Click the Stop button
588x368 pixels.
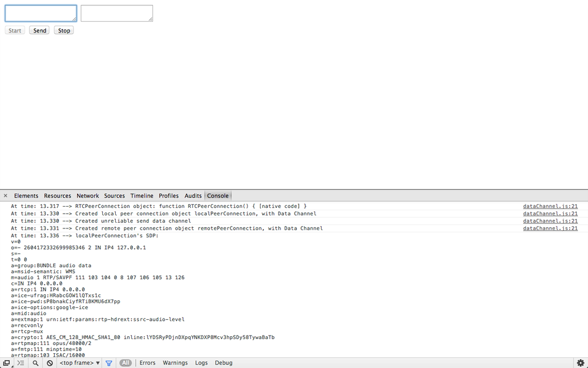[x=64, y=30]
